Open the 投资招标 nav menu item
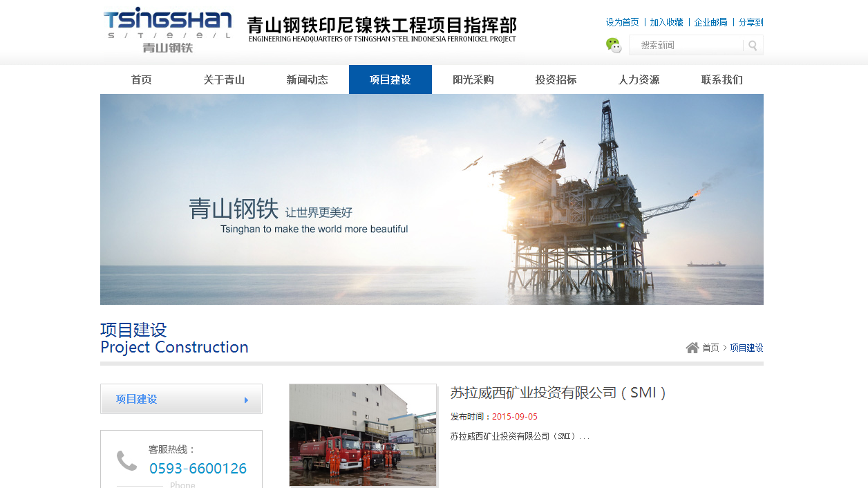The width and height of the screenshot is (868, 488). tap(556, 79)
